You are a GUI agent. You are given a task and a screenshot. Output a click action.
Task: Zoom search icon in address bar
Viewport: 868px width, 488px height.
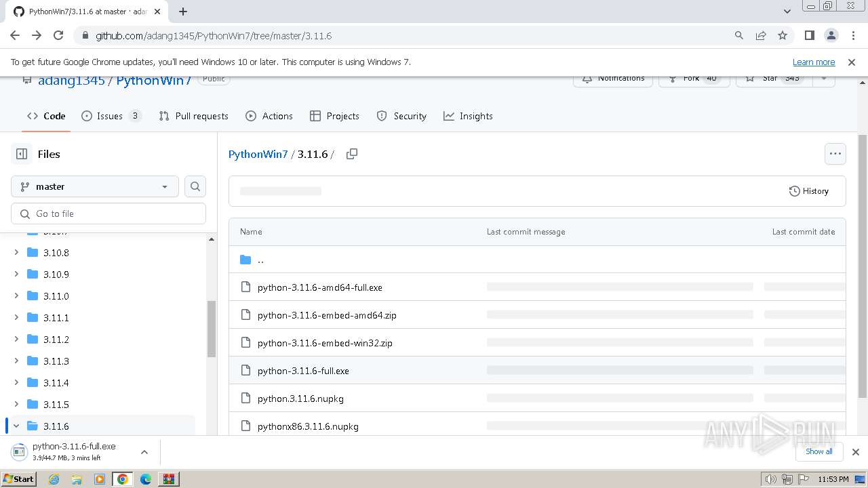(x=739, y=35)
